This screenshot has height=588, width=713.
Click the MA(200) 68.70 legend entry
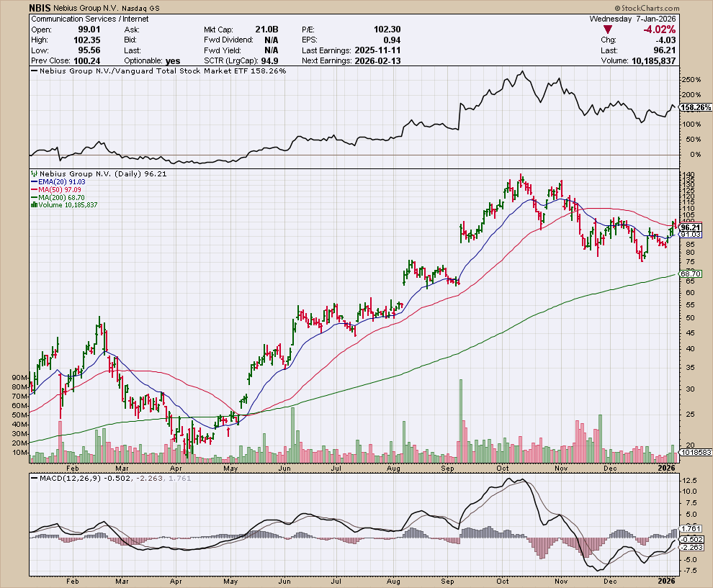[58, 198]
